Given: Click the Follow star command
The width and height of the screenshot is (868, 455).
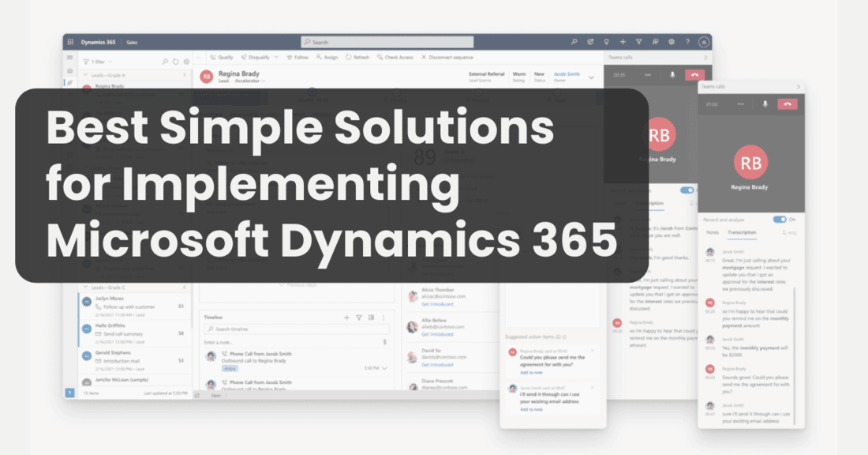Looking at the screenshot, I should tap(297, 57).
